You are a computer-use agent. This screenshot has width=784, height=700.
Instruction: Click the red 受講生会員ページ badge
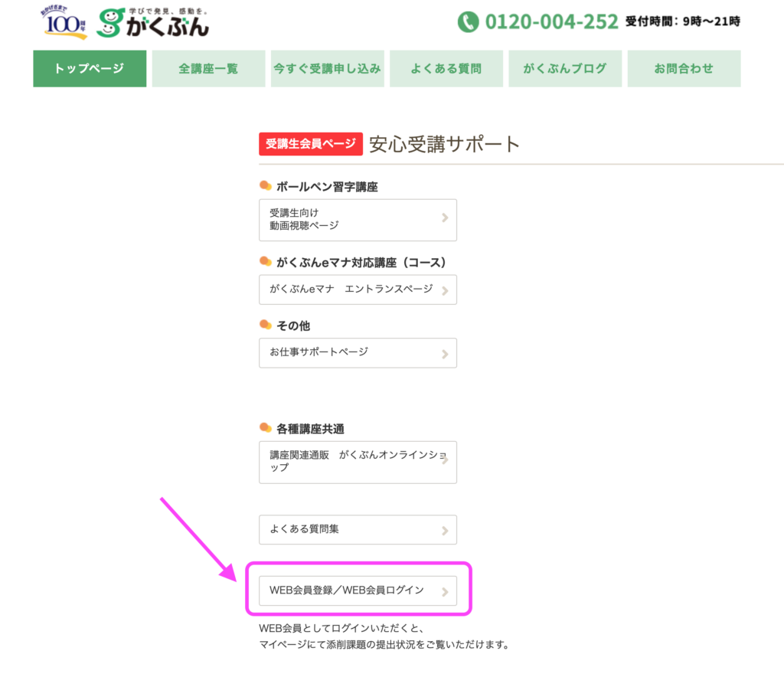click(310, 144)
